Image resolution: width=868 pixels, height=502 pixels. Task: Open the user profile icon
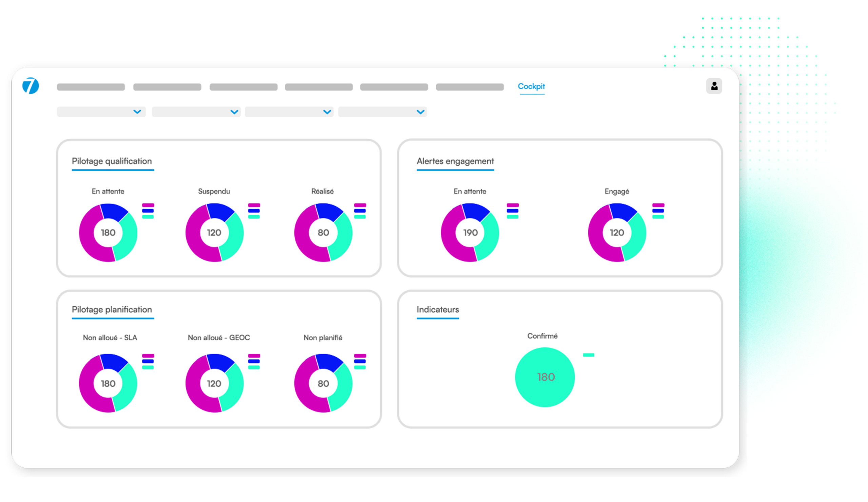[714, 86]
